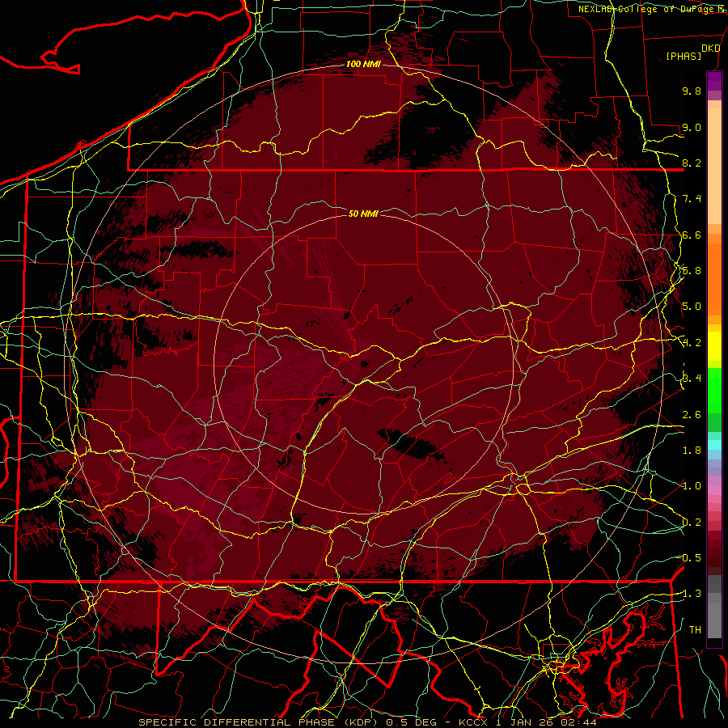Click the 1.0 value on the color scale

(692, 486)
